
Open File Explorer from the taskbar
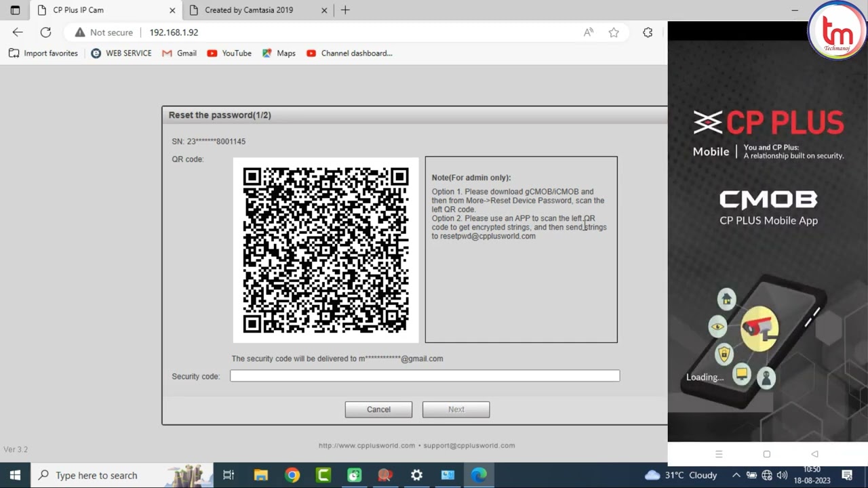click(x=261, y=475)
